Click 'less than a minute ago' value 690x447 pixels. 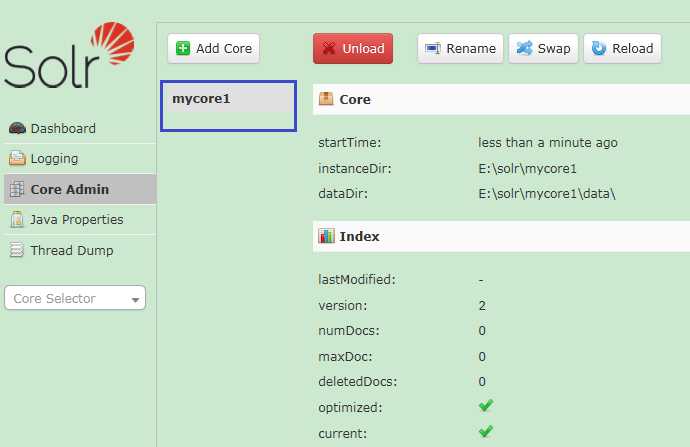pyautogui.click(x=548, y=143)
